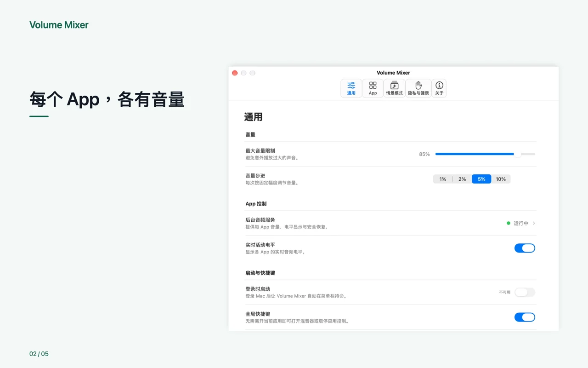Viewport: 588px width, 368px height.
Task: Close the Volume Mixer window
Action: [x=235, y=73]
